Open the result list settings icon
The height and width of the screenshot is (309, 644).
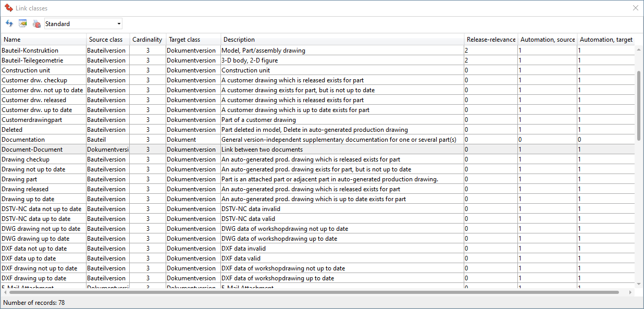(x=23, y=23)
